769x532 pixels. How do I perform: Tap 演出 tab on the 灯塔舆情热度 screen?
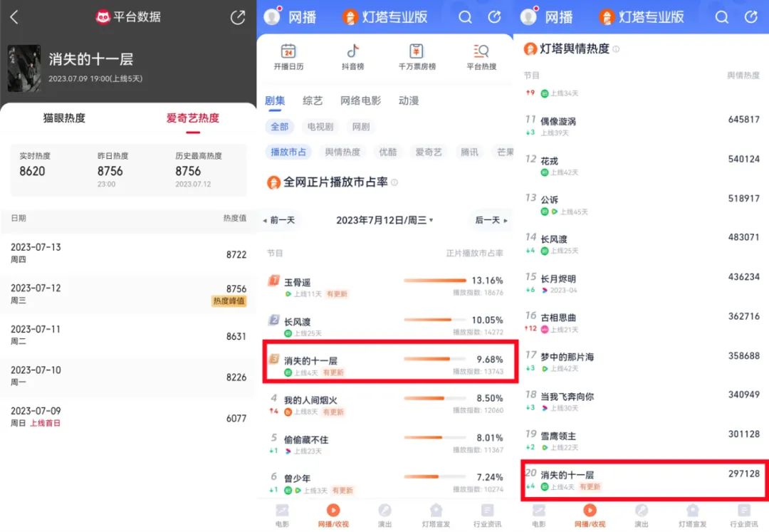pos(641,516)
